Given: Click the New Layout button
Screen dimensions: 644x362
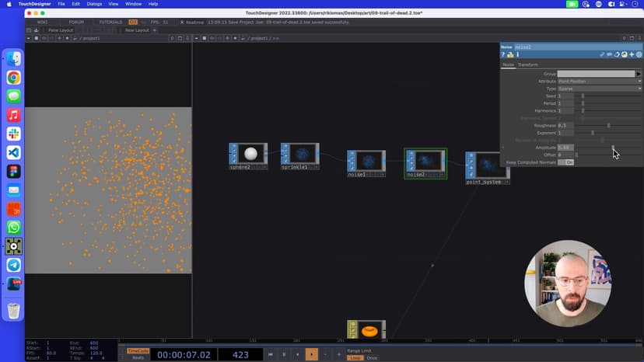Looking at the screenshot, I should pyautogui.click(x=137, y=30).
